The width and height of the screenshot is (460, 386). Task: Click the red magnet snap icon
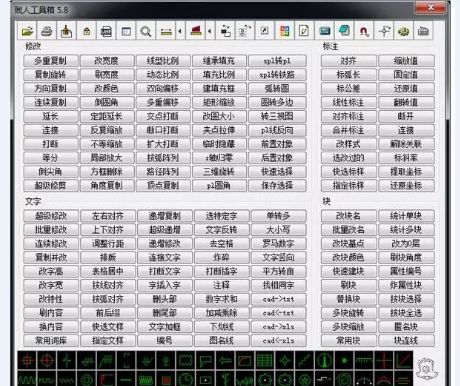pyautogui.click(x=364, y=31)
